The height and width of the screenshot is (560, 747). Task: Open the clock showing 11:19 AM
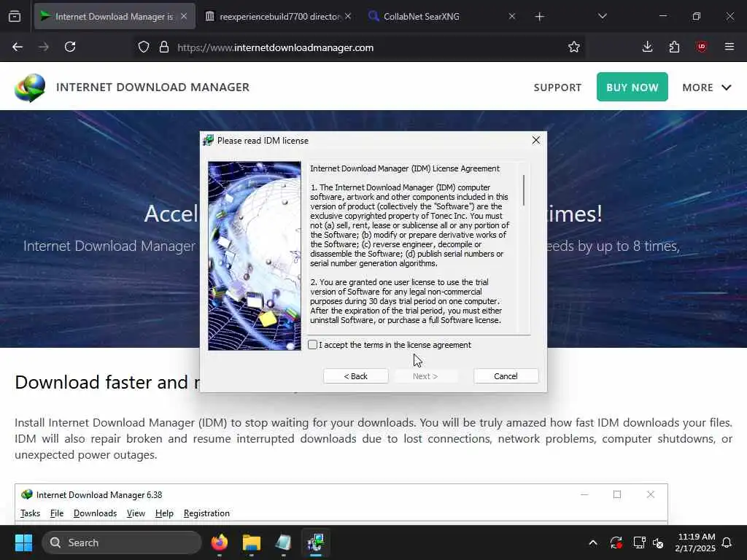point(695,542)
